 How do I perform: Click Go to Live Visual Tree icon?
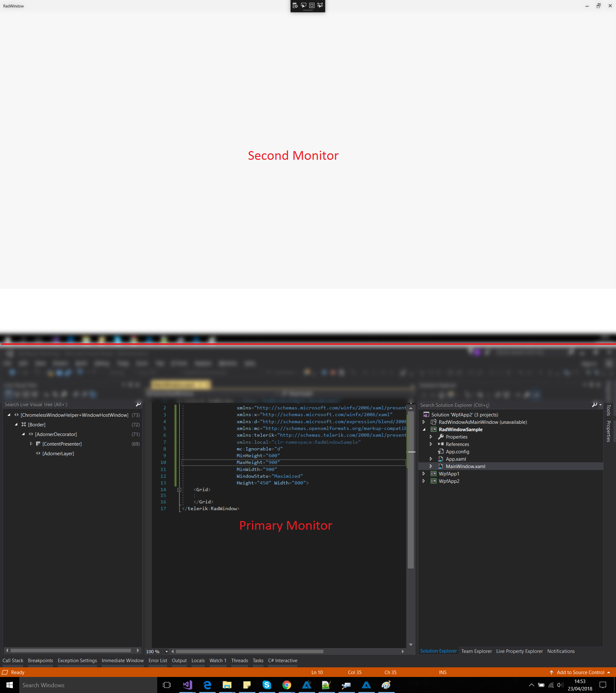[295, 5]
